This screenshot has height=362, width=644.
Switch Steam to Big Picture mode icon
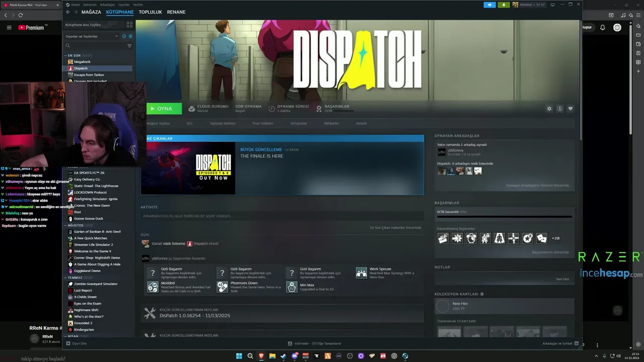(x=552, y=5)
